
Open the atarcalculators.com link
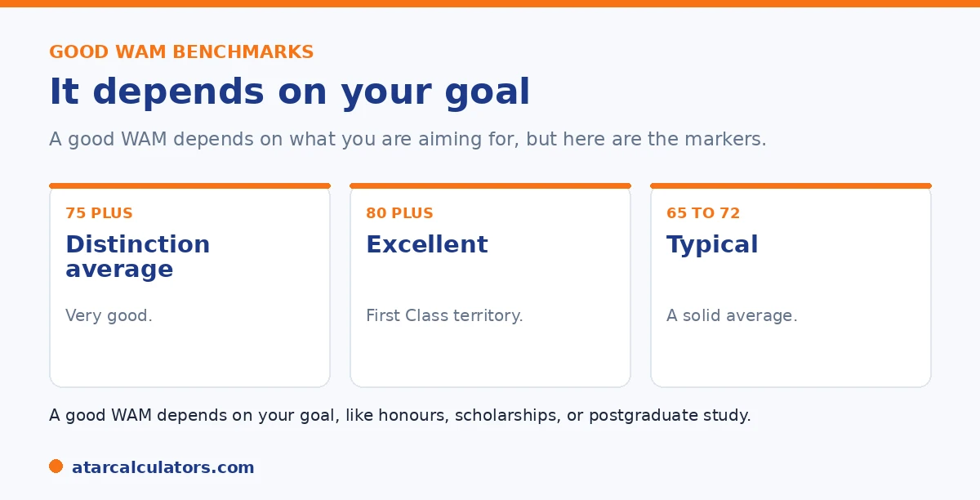click(163, 467)
